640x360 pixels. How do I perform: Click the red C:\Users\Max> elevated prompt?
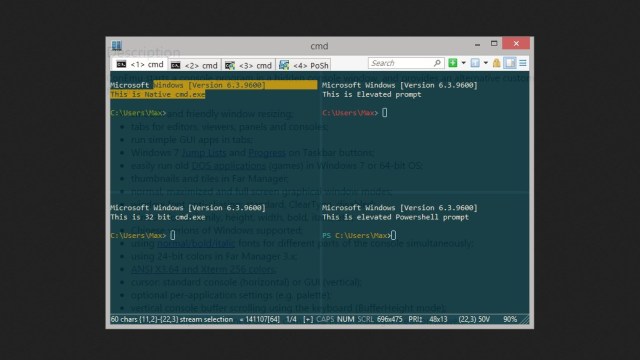(350, 113)
